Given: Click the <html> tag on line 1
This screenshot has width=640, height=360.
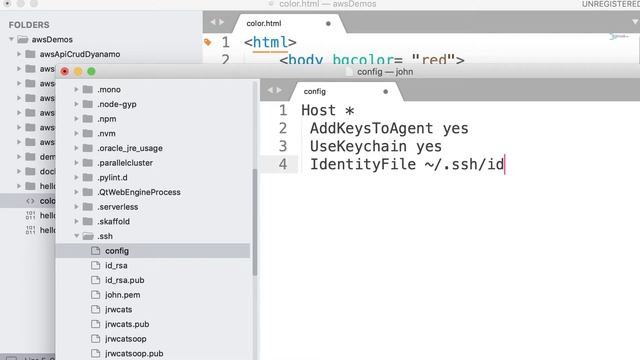Looking at the screenshot, I should click(x=270, y=42).
